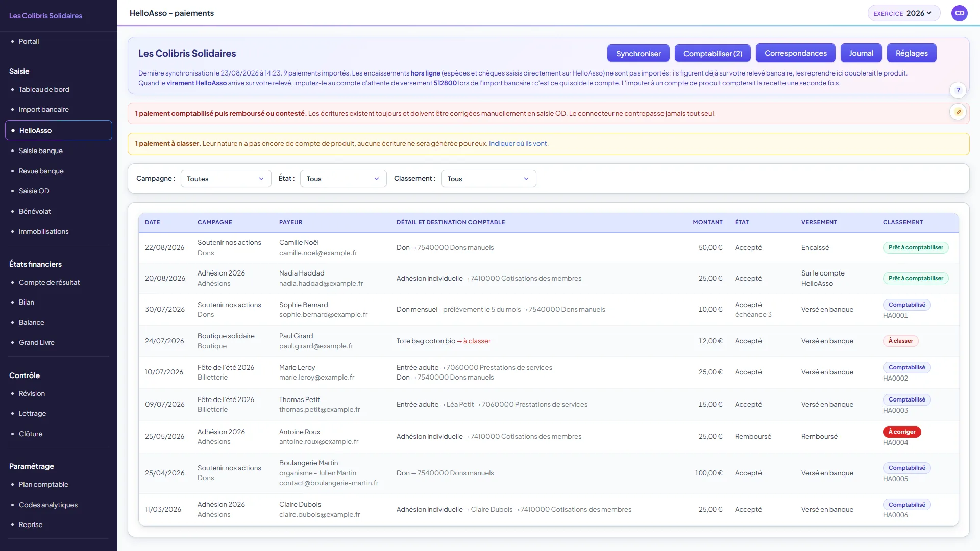The image size is (980, 551).
Task: Open Compte de résultat in sidebar
Action: click(49, 282)
